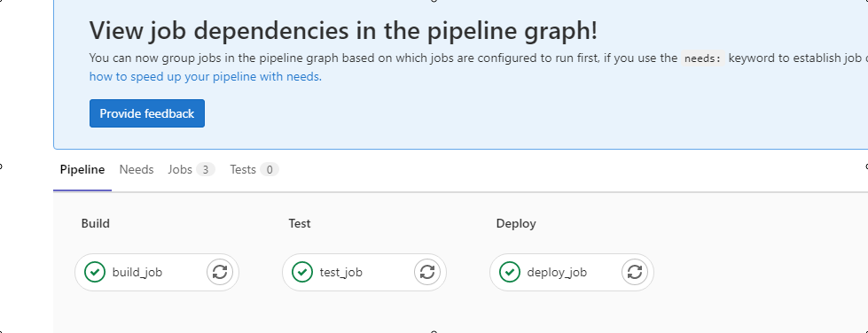Click the Build stage heading
This screenshot has height=333, width=868.
96,223
